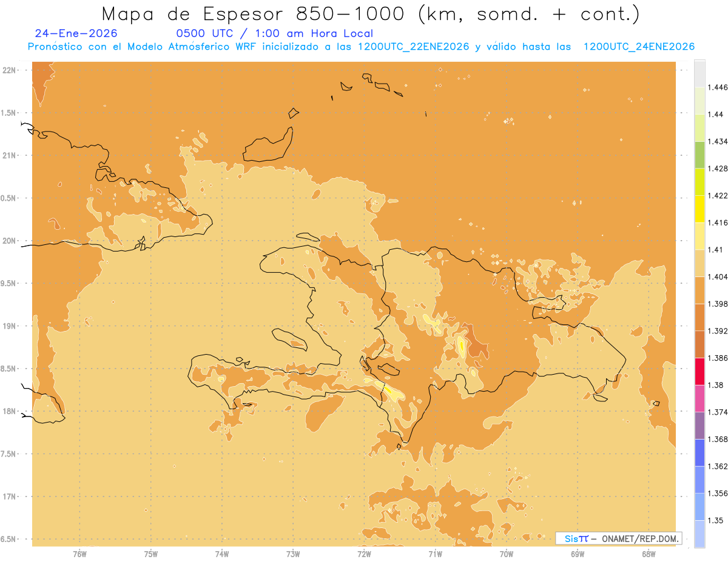Click the '70W' longitude label
Screen dimensions: 728x562
pyautogui.click(x=507, y=554)
